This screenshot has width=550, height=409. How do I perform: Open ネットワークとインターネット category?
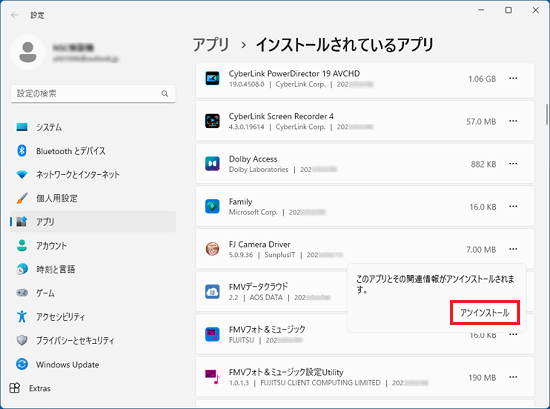[93, 174]
